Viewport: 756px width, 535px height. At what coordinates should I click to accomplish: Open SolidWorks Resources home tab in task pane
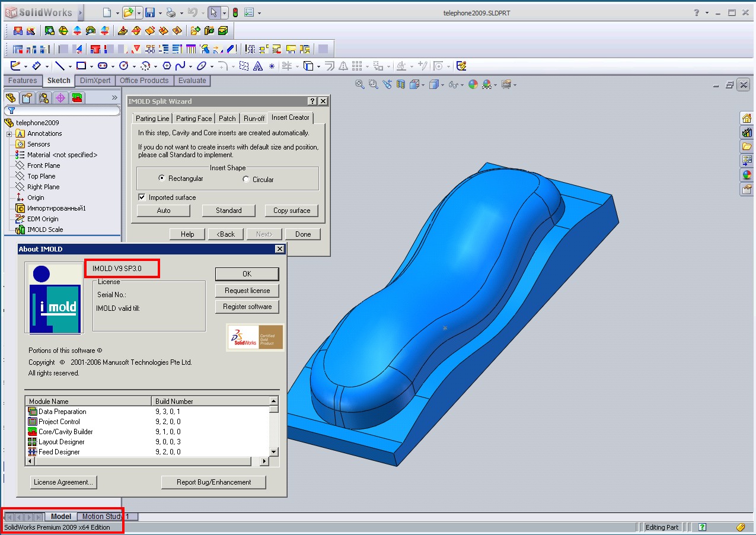coord(747,117)
